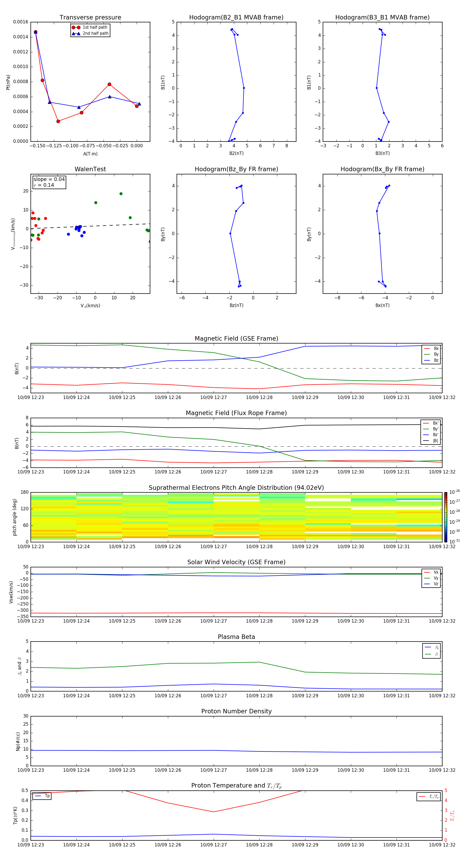Click 'Proton Temperature and Te/Tp' title
The image size is (473, 868).
click(236, 786)
